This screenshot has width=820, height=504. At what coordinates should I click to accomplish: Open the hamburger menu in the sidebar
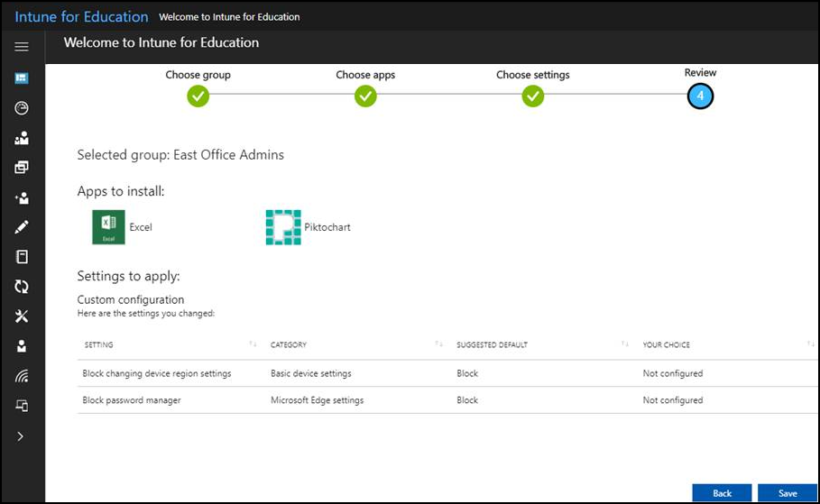(x=22, y=47)
